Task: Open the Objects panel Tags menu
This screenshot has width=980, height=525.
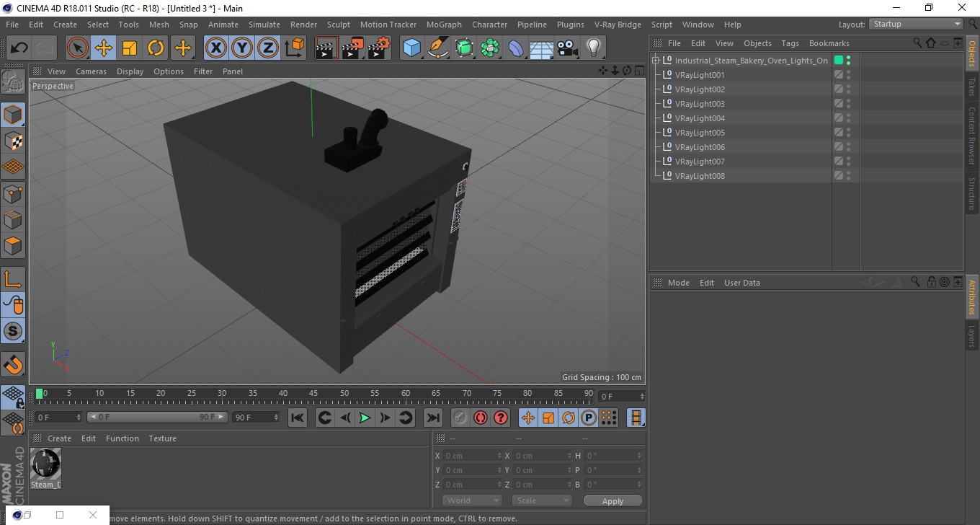Action: click(x=790, y=43)
